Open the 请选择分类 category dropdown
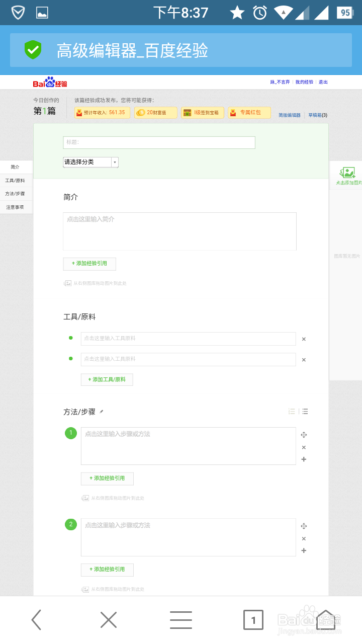 (x=90, y=162)
